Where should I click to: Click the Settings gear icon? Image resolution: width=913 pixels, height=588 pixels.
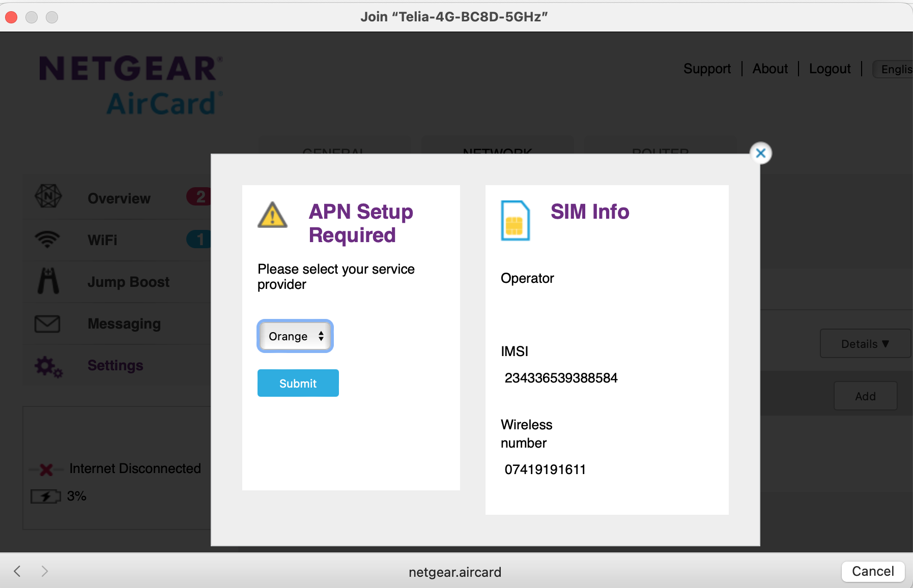click(x=48, y=365)
